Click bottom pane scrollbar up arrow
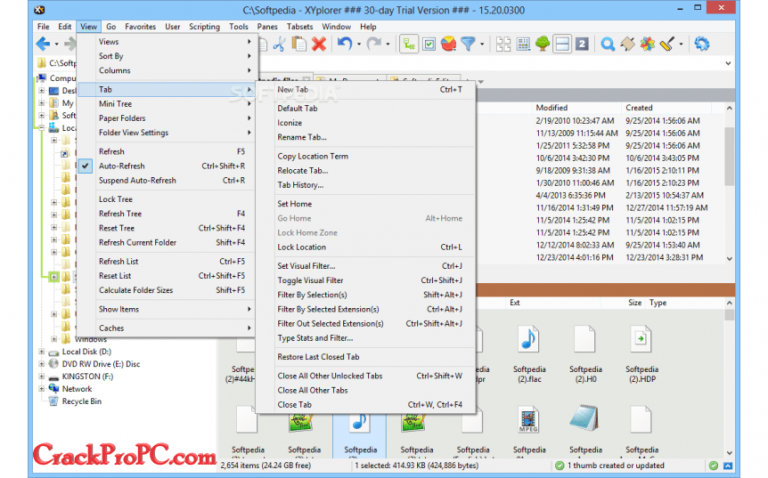This screenshot has height=478, width=768. pos(729,303)
